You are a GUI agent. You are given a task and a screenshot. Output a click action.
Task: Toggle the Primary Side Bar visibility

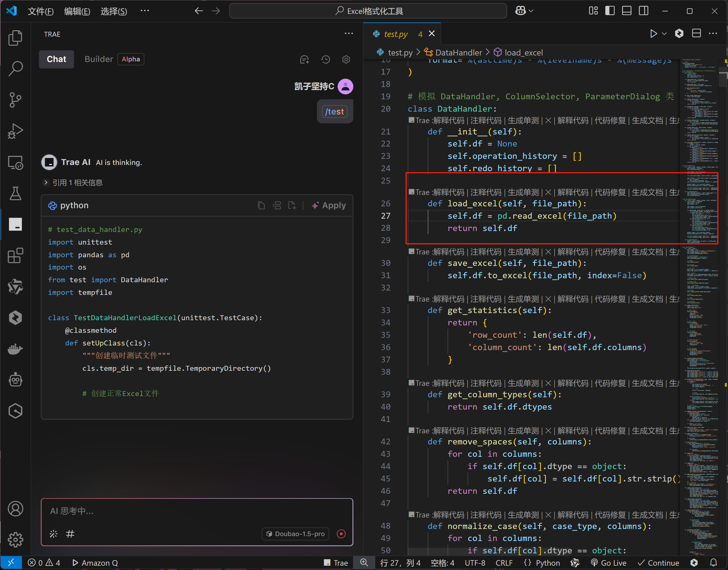click(x=609, y=11)
